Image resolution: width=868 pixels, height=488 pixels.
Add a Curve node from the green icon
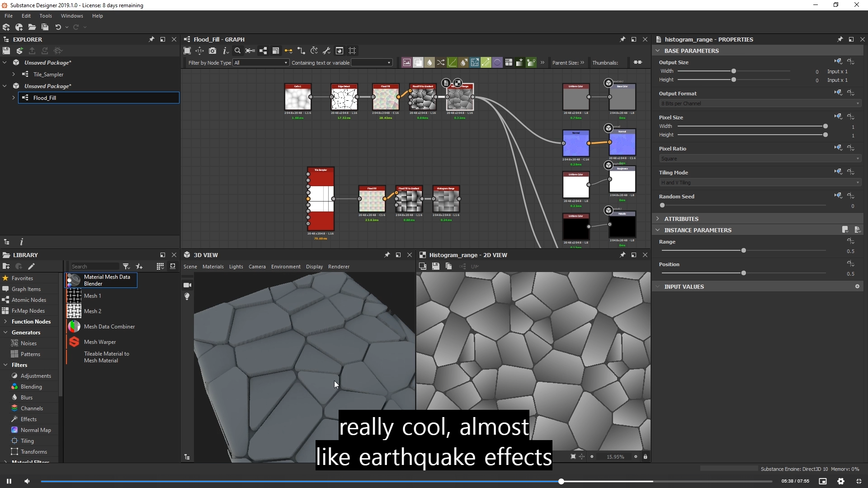(452, 62)
